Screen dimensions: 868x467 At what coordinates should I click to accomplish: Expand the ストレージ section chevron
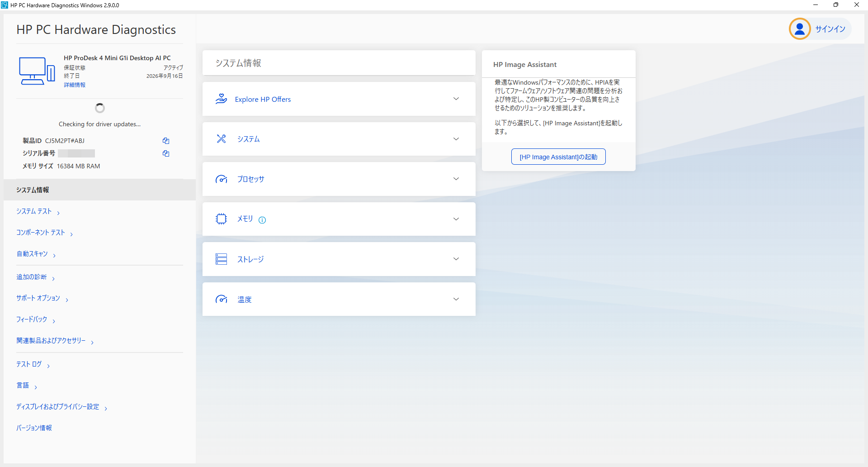456,259
